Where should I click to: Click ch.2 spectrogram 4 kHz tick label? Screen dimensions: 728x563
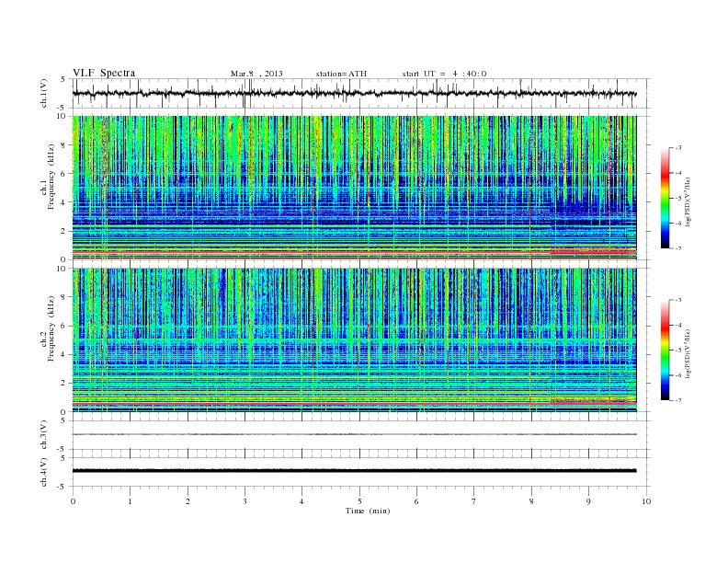[63, 354]
